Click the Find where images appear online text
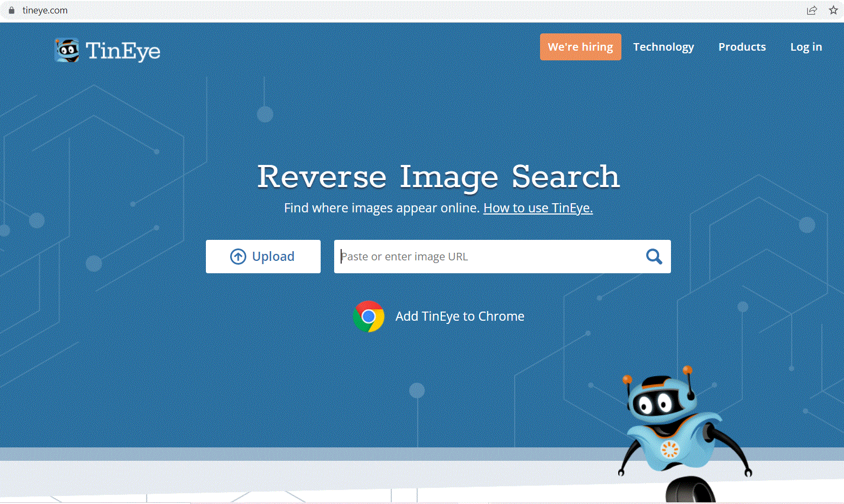 point(381,208)
